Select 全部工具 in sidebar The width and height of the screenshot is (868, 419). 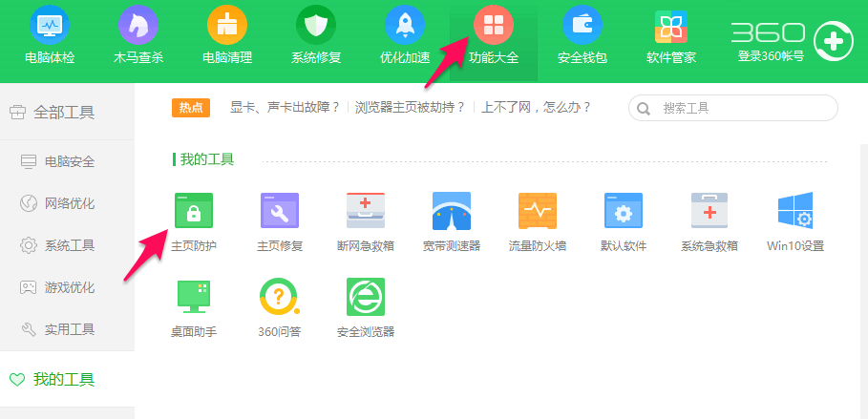[x=67, y=113]
